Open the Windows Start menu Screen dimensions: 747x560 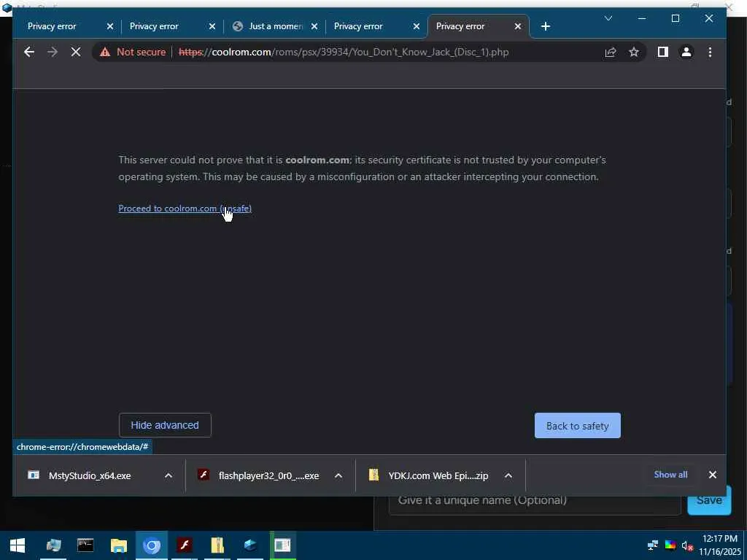[x=18, y=545]
